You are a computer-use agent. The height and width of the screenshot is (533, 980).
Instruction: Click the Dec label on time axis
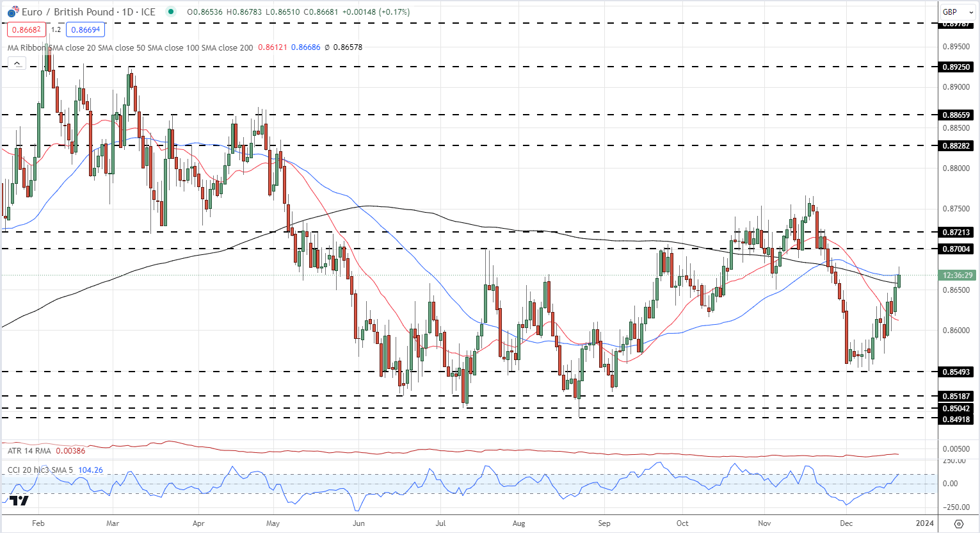point(846,523)
